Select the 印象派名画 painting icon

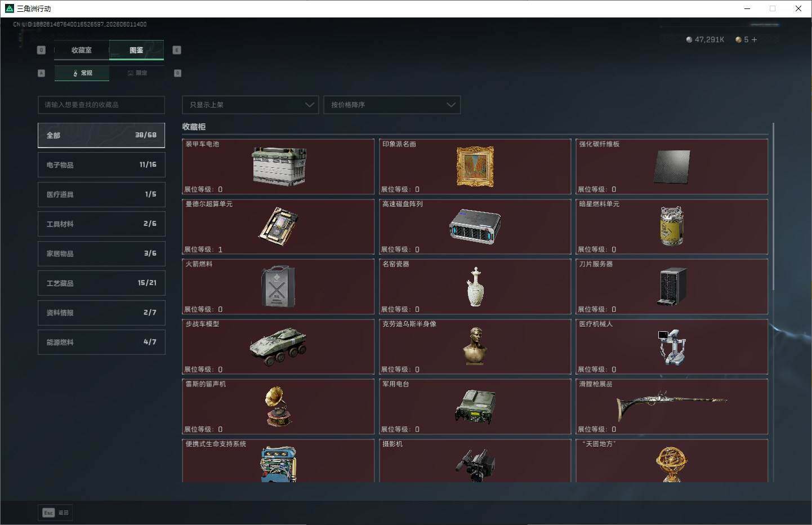475,167
